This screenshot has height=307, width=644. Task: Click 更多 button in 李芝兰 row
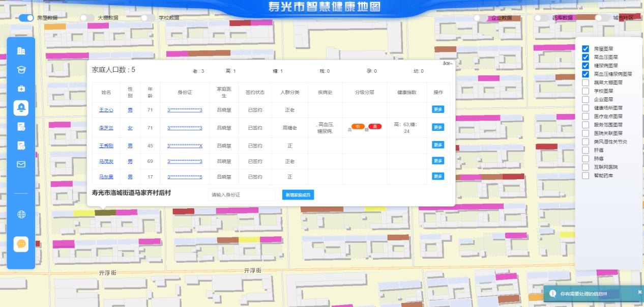pos(438,127)
